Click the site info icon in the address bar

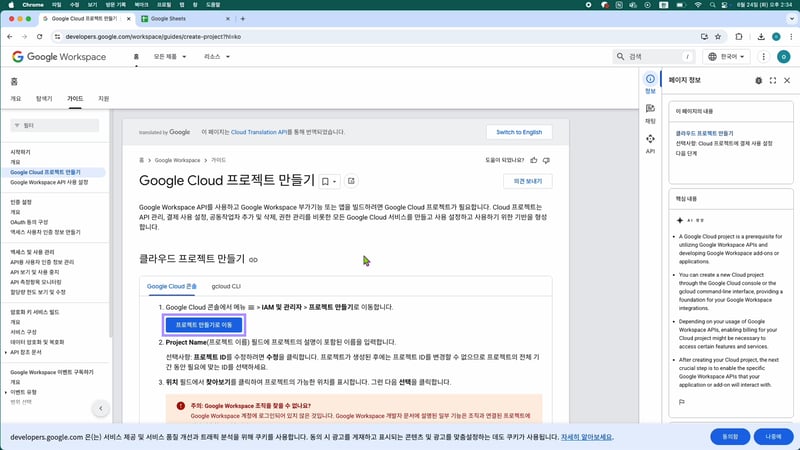57,37
